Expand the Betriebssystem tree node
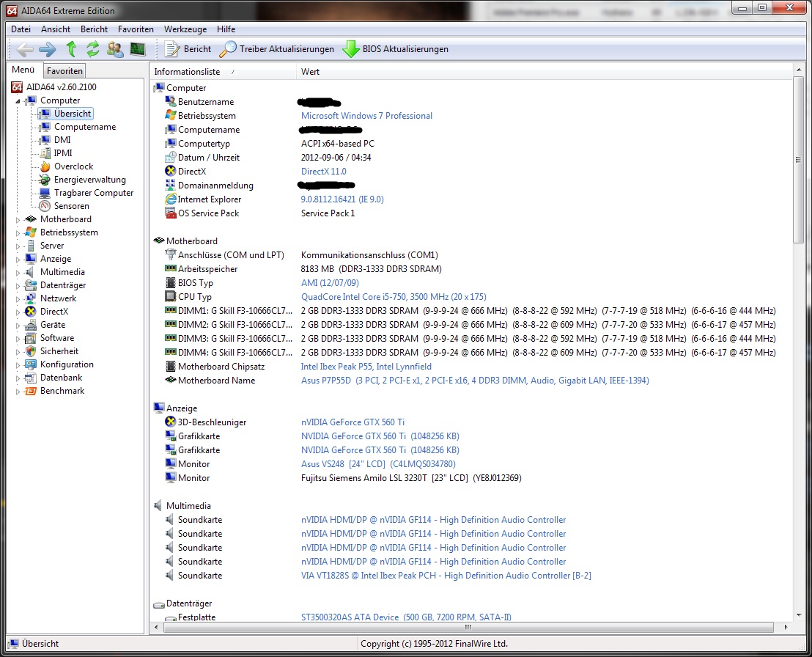This screenshot has width=812, height=657. click(18, 233)
